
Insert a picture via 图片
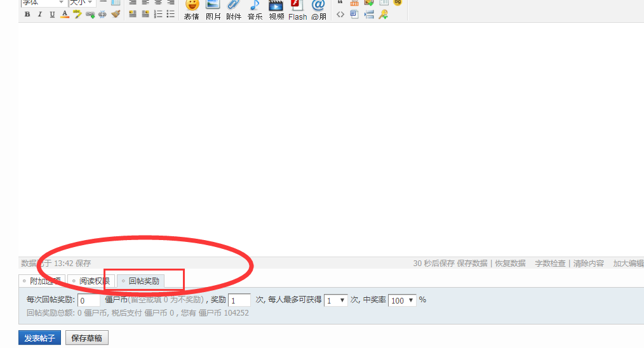(213, 9)
